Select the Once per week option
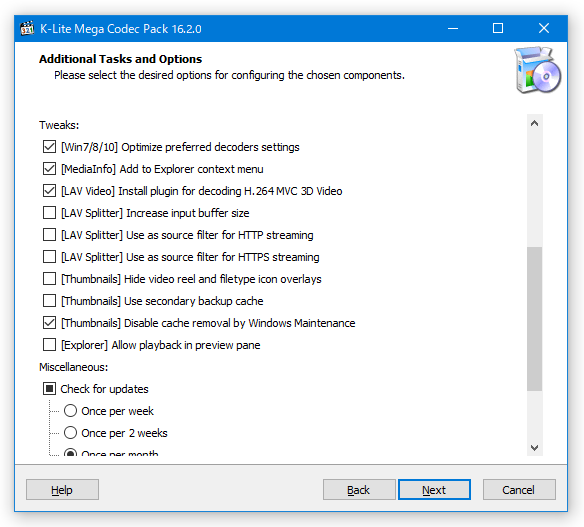584x527 pixels. point(70,410)
